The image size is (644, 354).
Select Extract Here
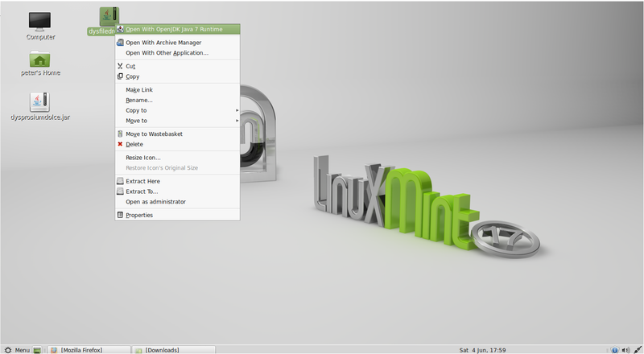tap(177, 181)
